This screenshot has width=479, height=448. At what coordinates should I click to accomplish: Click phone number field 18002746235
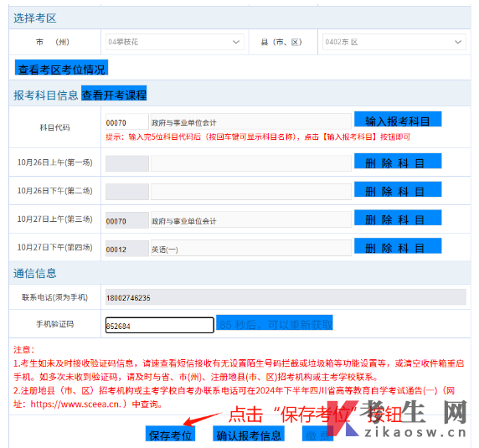click(x=286, y=296)
